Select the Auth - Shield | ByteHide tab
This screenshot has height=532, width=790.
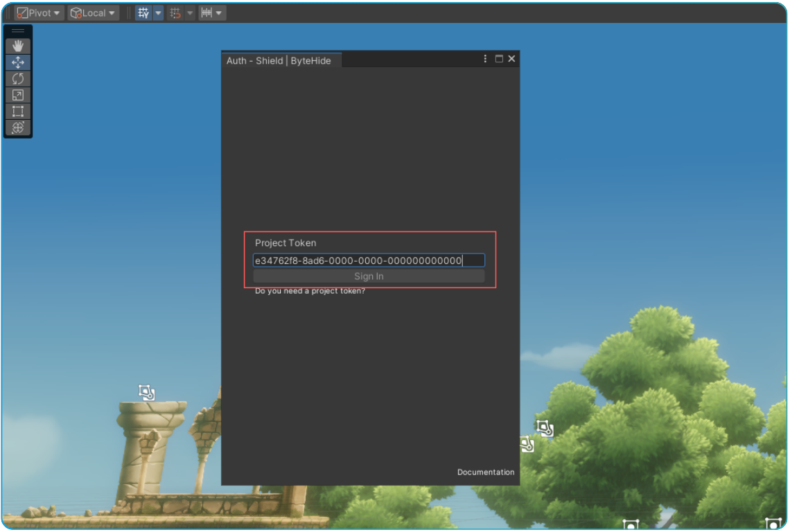(x=279, y=60)
